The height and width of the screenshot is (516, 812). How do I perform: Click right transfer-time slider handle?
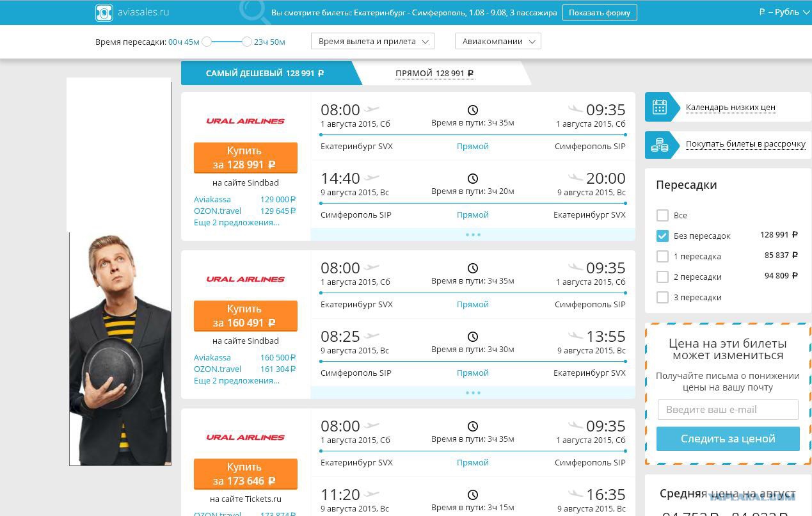point(247,42)
